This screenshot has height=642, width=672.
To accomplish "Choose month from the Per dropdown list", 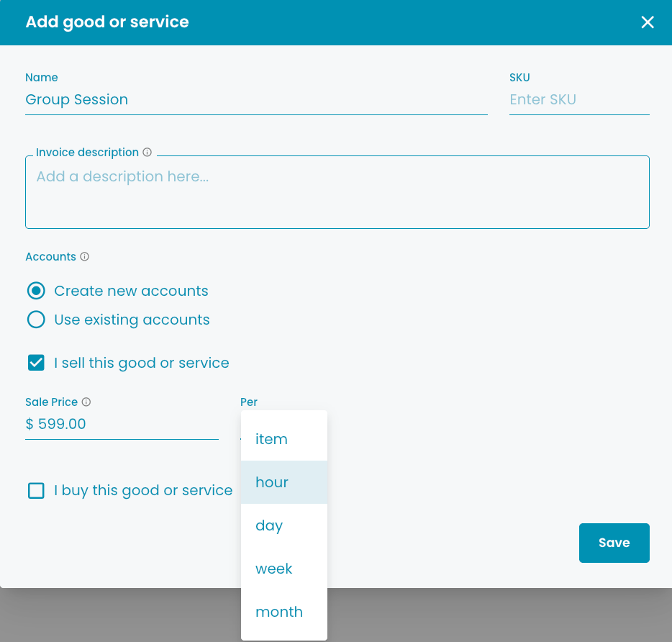I will tap(284, 612).
